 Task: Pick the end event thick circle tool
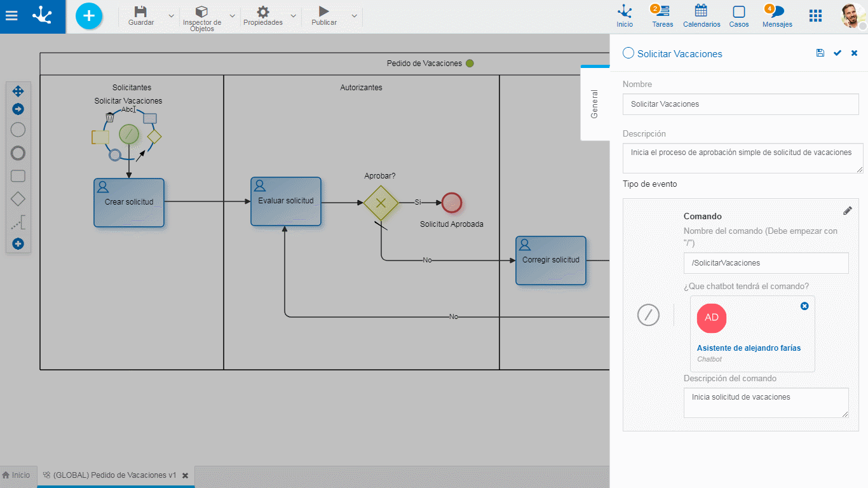point(18,153)
